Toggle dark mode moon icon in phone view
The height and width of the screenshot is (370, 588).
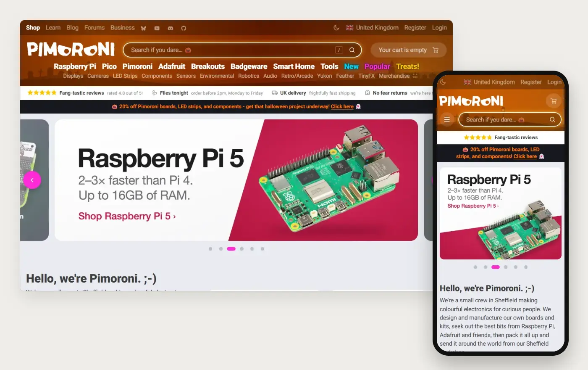click(x=443, y=82)
